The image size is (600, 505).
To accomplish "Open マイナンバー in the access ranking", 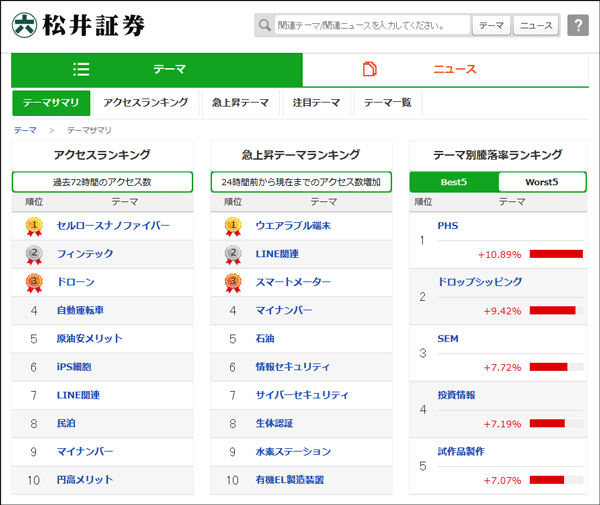I will pyautogui.click(x=85, y=452).
